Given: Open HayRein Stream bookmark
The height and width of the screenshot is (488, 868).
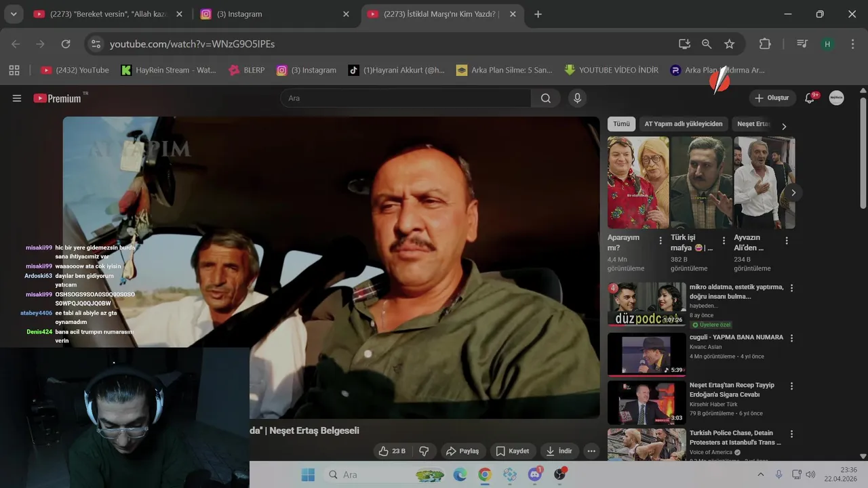Looking at the screenshot, I should (x=168, y=70).
